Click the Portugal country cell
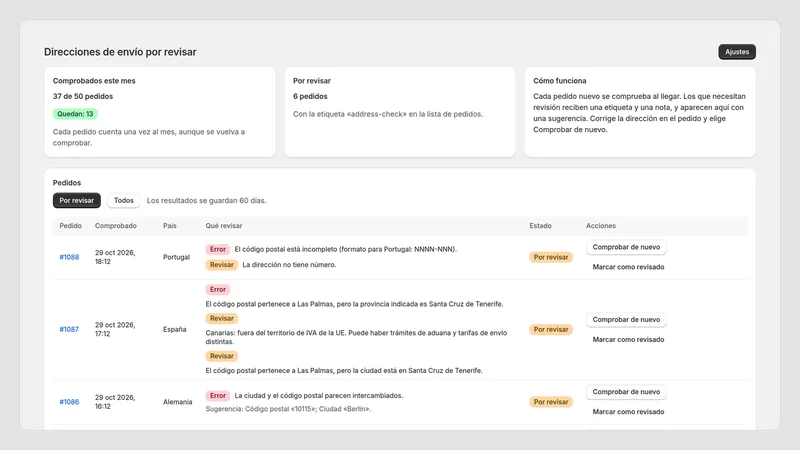Image resolution: width=800 pixels, height=450 pixels. [x=177, y=257]
